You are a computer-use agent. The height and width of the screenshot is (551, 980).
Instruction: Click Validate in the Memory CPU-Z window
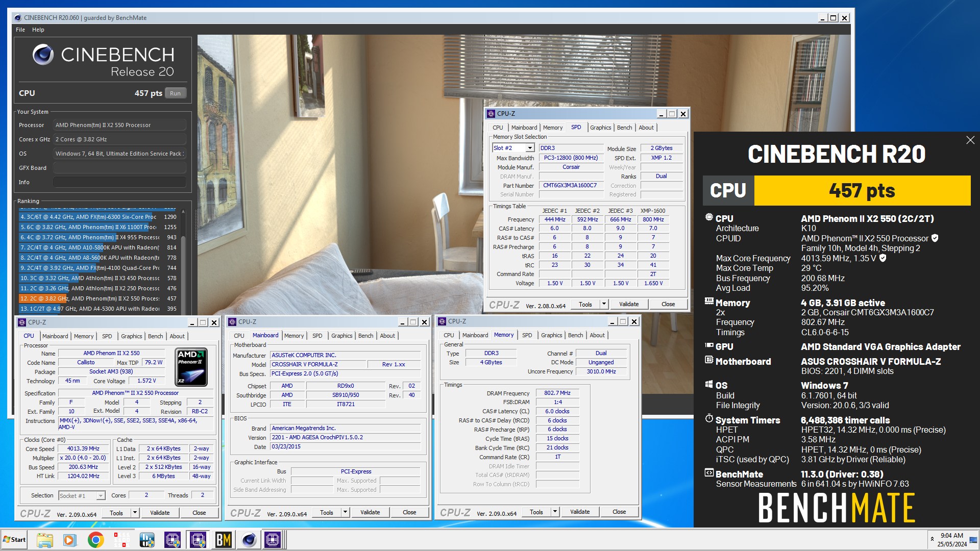580,512
